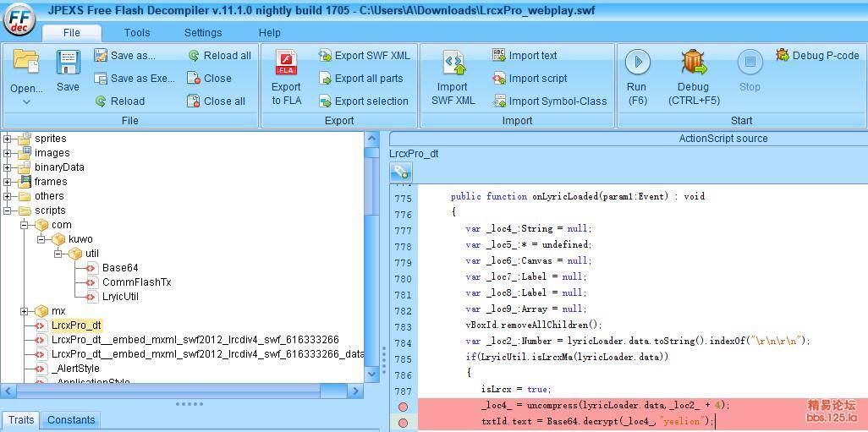
Task: Open the Help ribbon tab
Action: pos(270,33)
